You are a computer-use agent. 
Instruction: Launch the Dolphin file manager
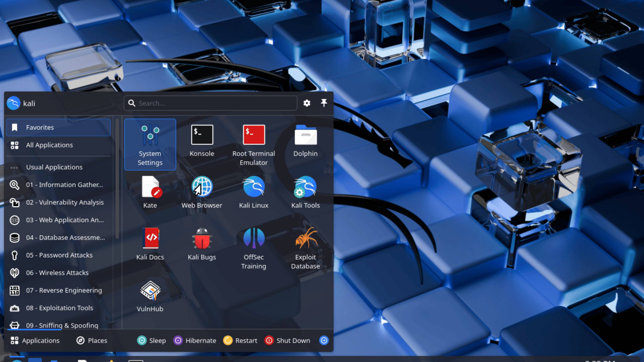click(305, 141)
